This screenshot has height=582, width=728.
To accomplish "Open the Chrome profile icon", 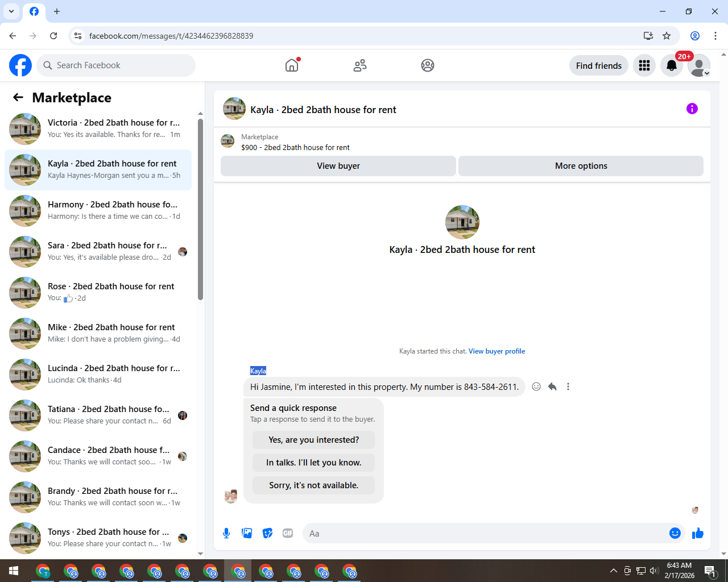I will 695,36.
